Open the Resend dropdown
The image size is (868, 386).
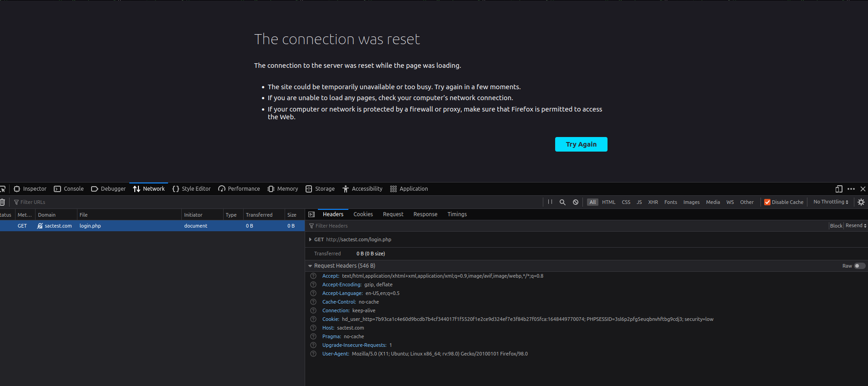click(x=856, y=226)
